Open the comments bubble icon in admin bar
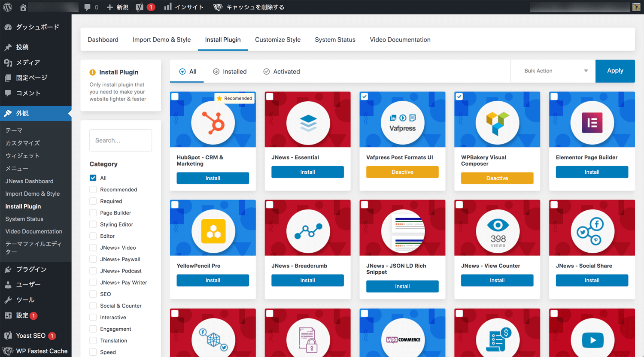The height and width of the screenshot is (357, 644). pos(87,7)
